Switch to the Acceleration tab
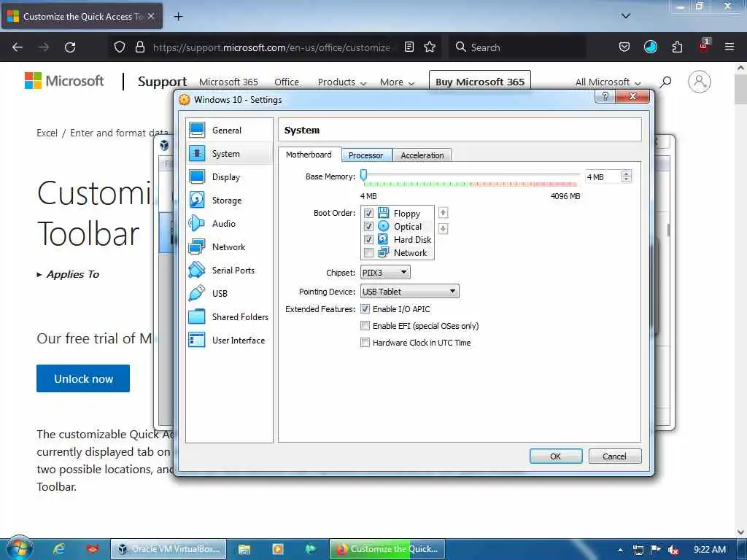This screenshot has height=560, width=747. 422,155
